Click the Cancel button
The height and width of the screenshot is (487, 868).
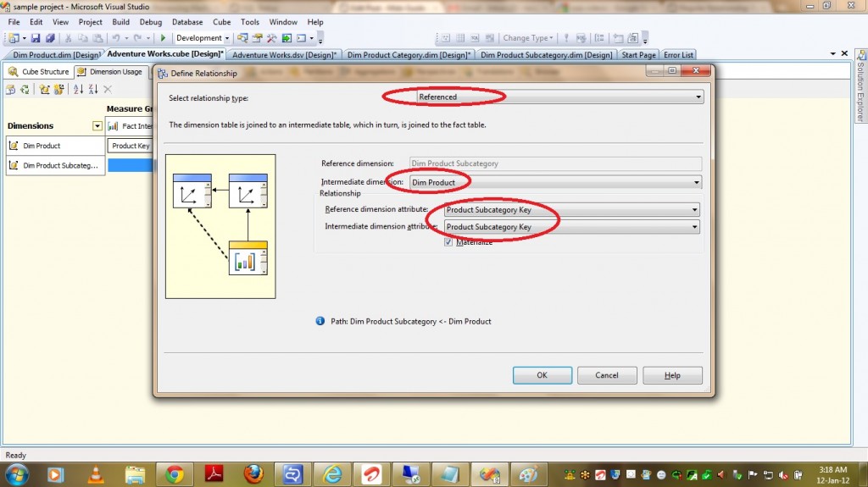click(607, 375)
